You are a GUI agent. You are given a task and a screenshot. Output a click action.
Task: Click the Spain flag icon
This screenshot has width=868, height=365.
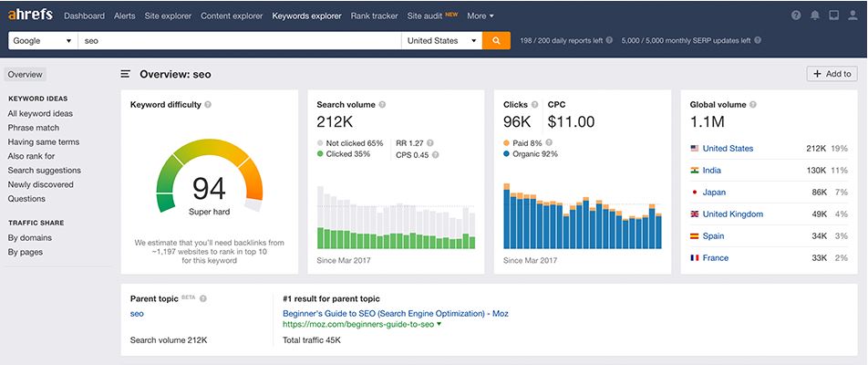694,236
